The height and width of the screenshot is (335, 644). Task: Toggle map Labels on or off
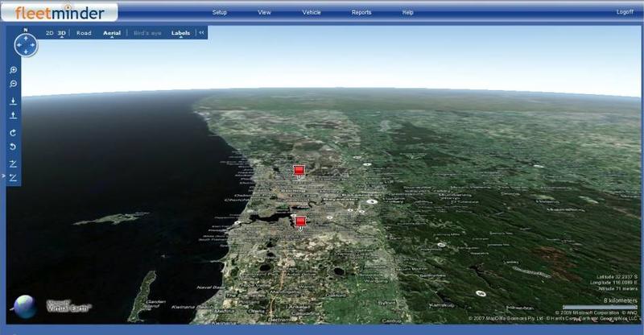(180, 33)
